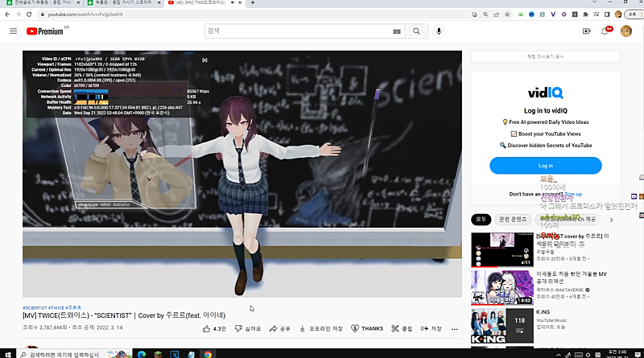The height and width of the screenshot is (358, 644).
Task: Toggle the Chrome side panel icon
Action: click(x=607, y=14)
